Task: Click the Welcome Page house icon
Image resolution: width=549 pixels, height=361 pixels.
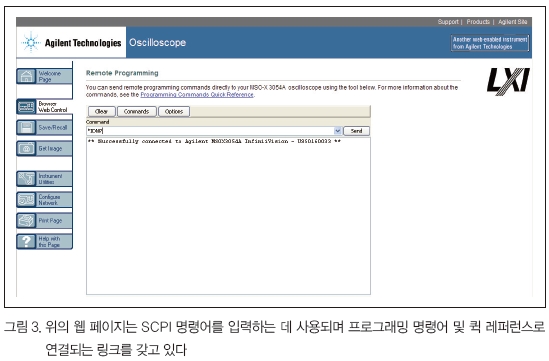Action: (x=26, y=76)
